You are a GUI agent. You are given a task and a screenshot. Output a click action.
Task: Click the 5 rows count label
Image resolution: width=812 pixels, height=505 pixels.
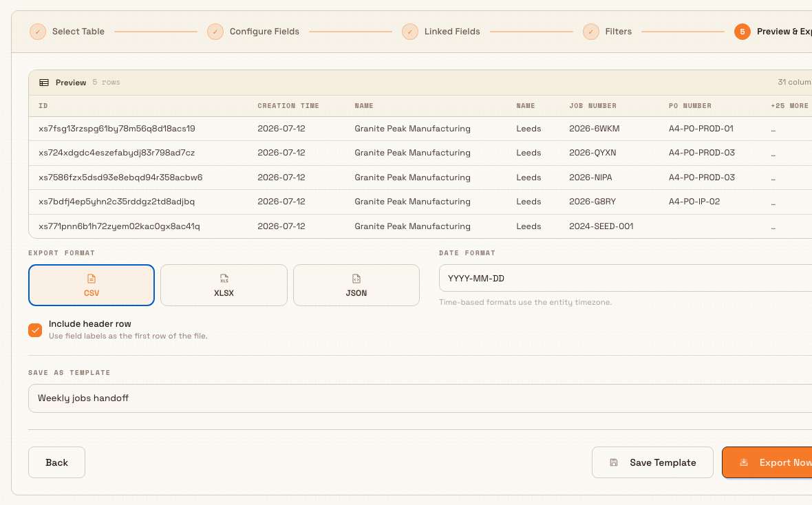coord(106,83)
